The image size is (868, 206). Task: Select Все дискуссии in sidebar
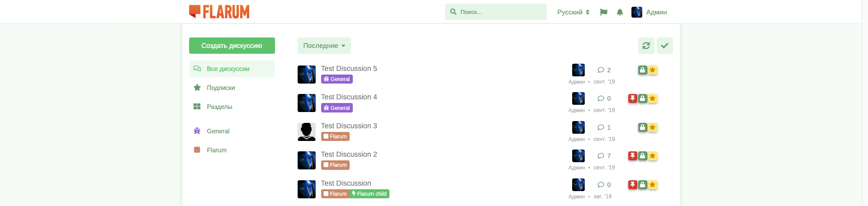[232, 69]
